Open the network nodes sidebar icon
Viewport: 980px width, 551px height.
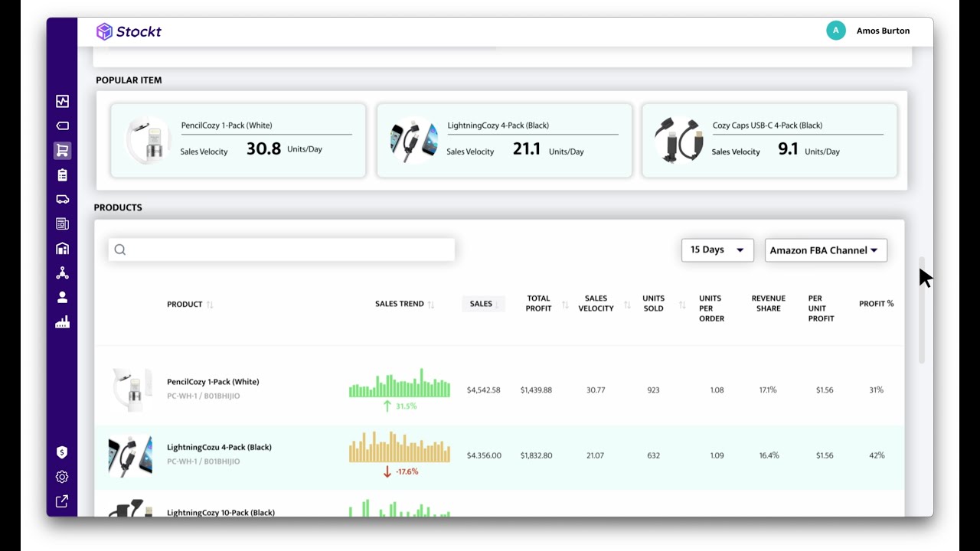(62, 273)
